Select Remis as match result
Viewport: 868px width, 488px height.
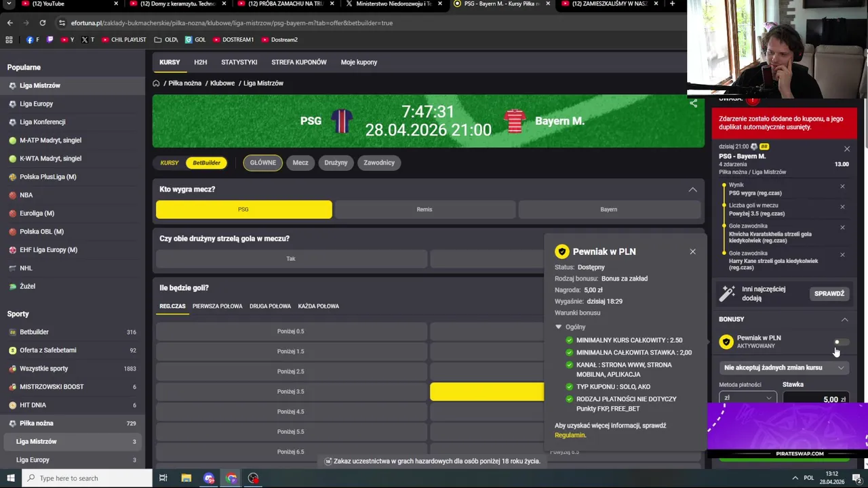[x=425, y=209]
